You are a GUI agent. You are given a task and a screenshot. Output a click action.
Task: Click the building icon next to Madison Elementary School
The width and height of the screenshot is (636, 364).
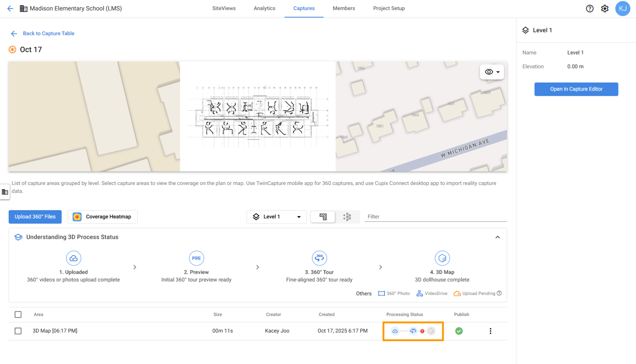[x=23, y=8]
